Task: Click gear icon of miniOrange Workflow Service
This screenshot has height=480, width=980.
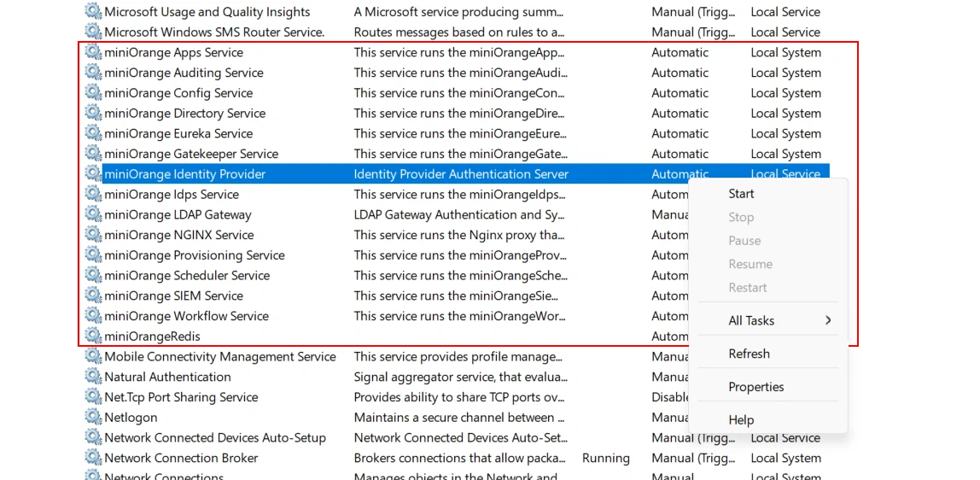Action: point(93,316)
